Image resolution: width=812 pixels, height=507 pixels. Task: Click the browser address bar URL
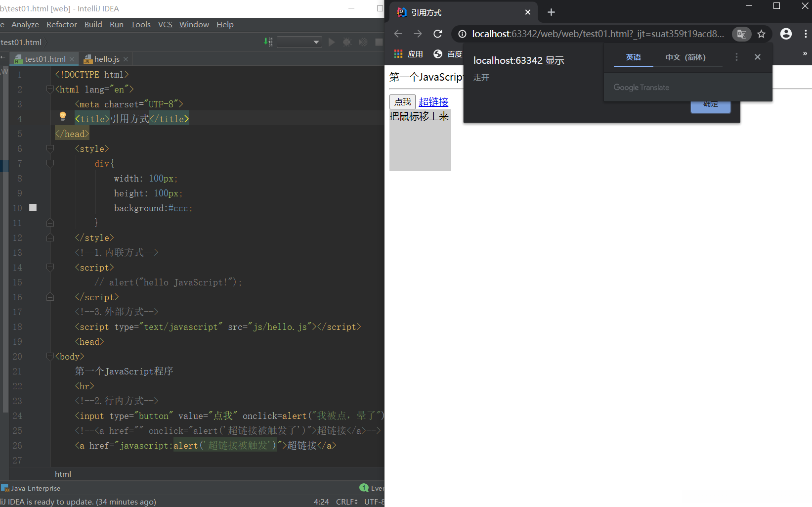point(598,34)
